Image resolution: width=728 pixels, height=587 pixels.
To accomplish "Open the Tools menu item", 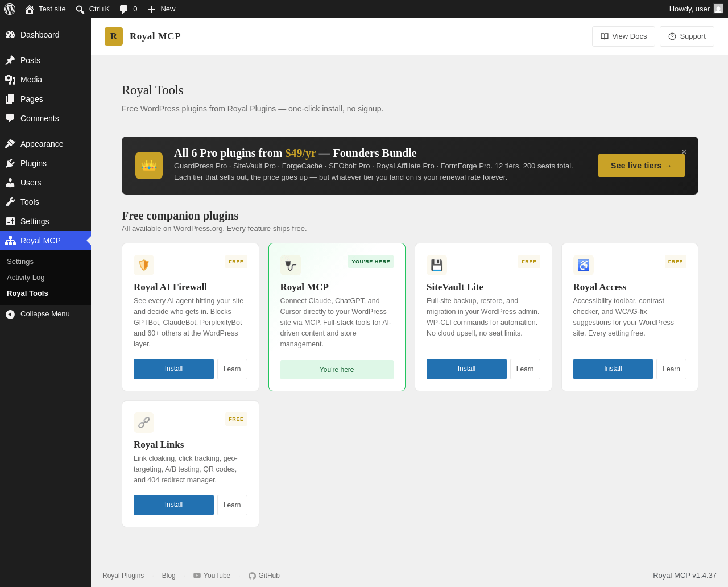I will pyautogui.click(x=45, y=202).
